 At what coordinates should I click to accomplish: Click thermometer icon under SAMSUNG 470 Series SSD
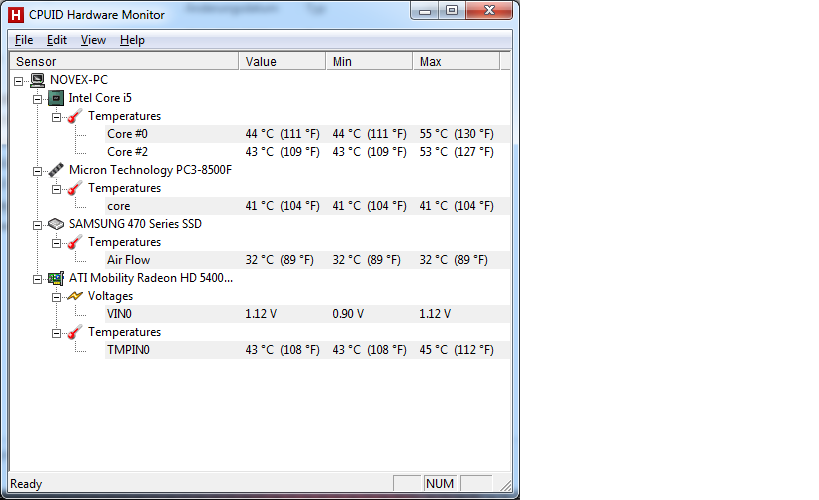pos(75,242)
